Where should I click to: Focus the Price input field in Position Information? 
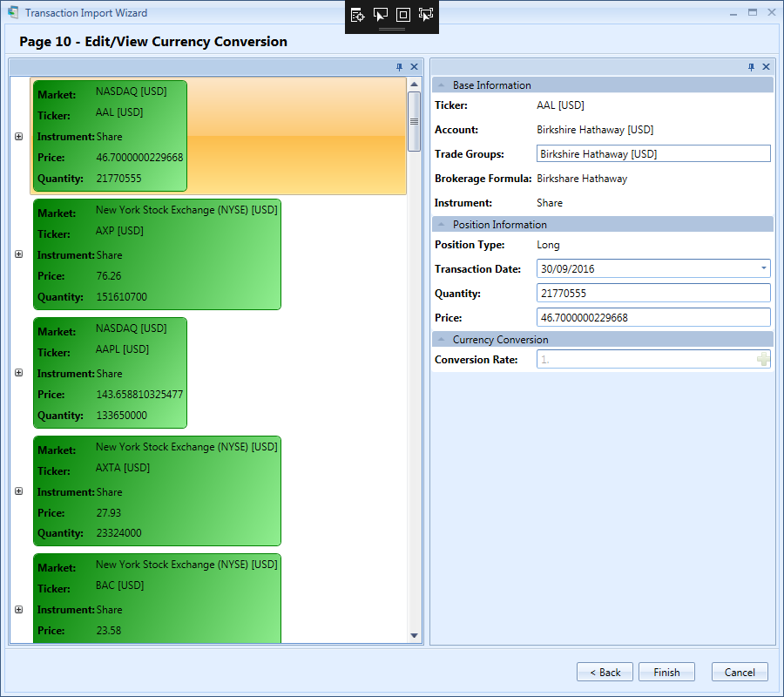[653, 317]
